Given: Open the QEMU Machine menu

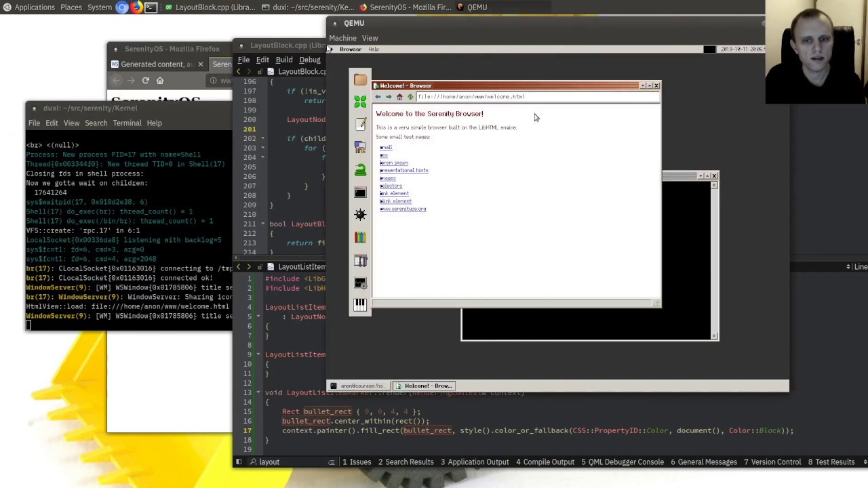Looking at the screenshot, I should click(342, 38).
